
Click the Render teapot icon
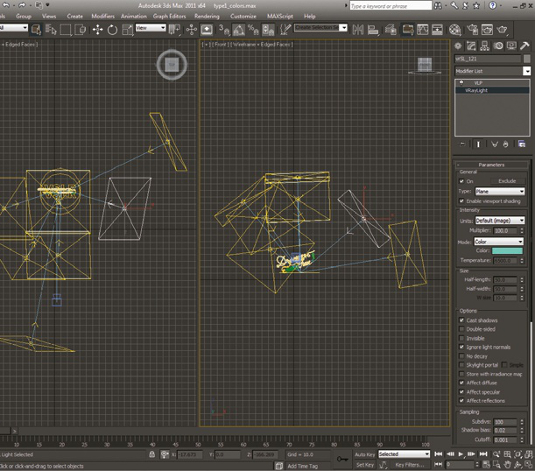pyautogui.click(x=502, y=30)
